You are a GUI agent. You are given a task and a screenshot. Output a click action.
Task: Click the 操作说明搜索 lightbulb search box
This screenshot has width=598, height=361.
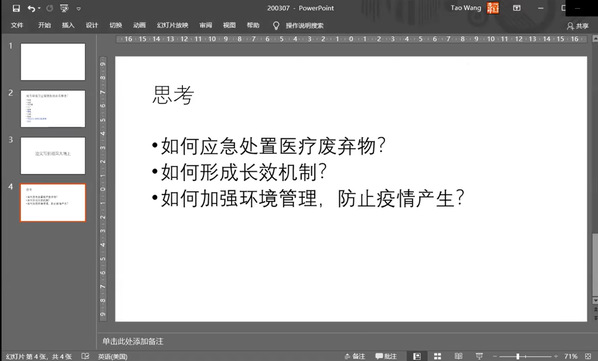point(298,26)
